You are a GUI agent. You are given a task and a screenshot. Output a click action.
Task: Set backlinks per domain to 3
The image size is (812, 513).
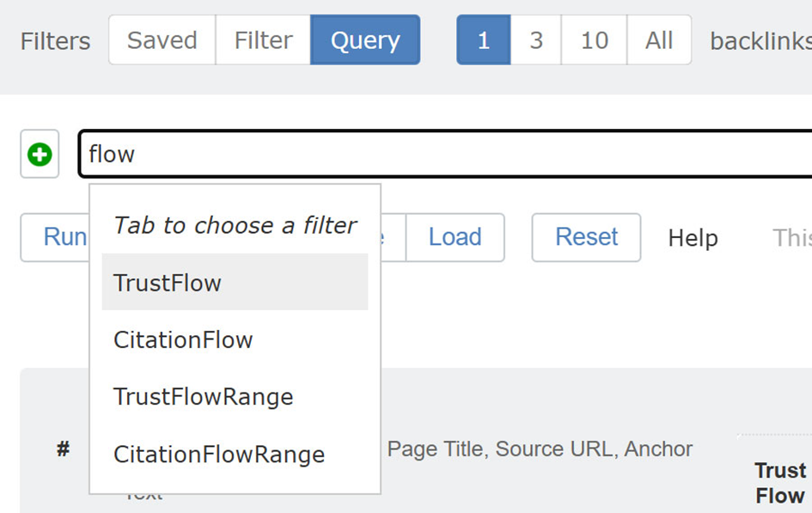536,40
